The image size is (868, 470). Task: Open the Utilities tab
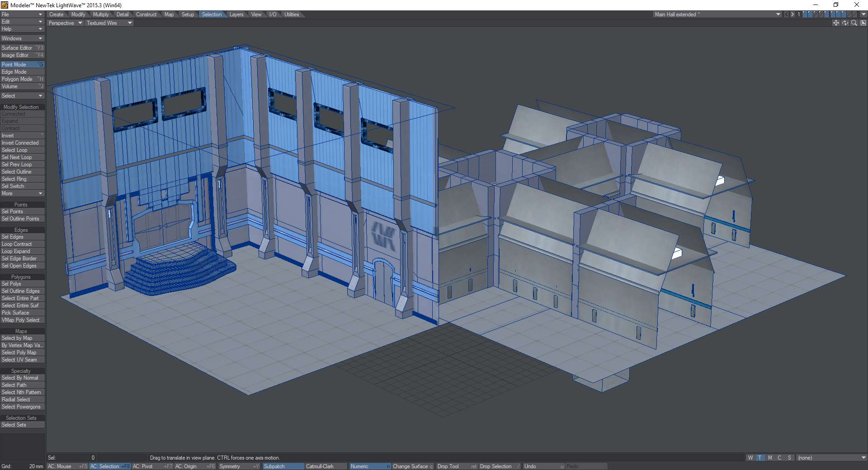pyautogui.click(x=292, y=14)
